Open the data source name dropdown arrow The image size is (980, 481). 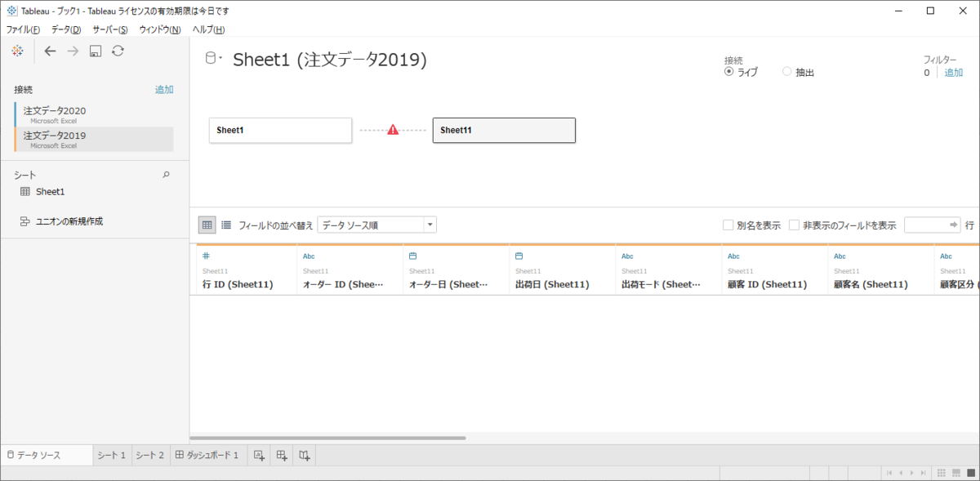pyautogui.click(x=220, y=58)
